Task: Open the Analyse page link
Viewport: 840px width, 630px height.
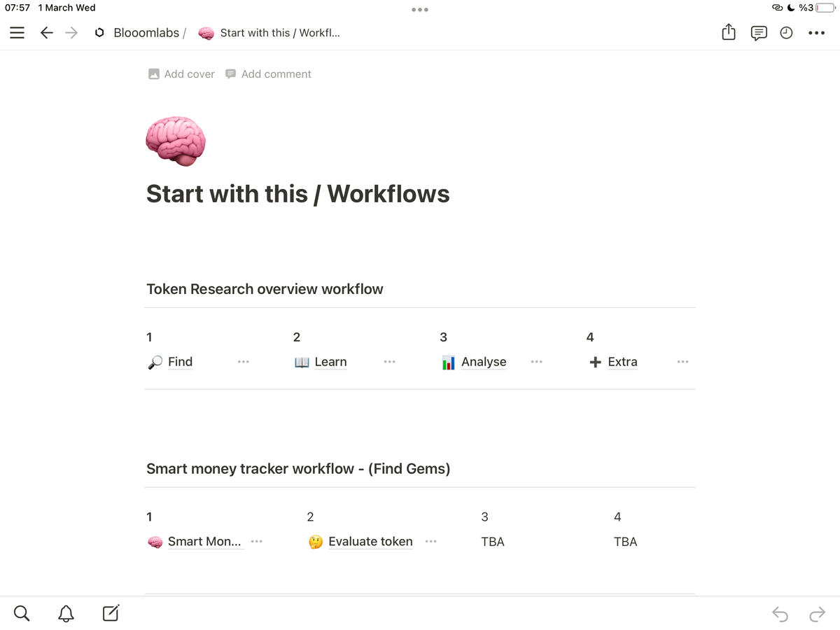Action: point(483,362)
